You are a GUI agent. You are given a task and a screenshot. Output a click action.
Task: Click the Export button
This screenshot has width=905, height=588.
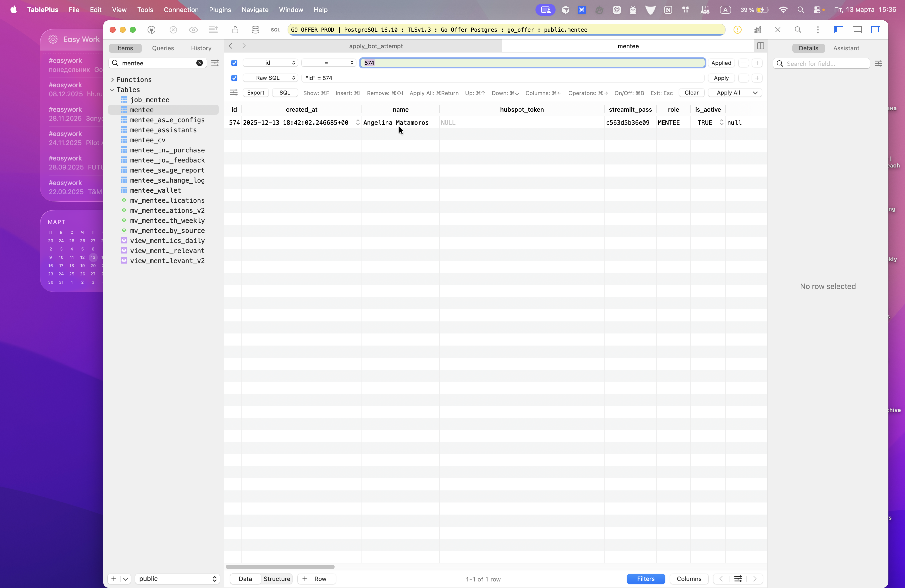pos(255,93)
